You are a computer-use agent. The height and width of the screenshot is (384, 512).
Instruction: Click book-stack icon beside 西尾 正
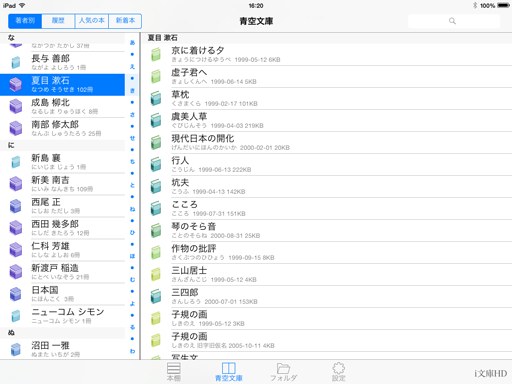tap(16, 206)
